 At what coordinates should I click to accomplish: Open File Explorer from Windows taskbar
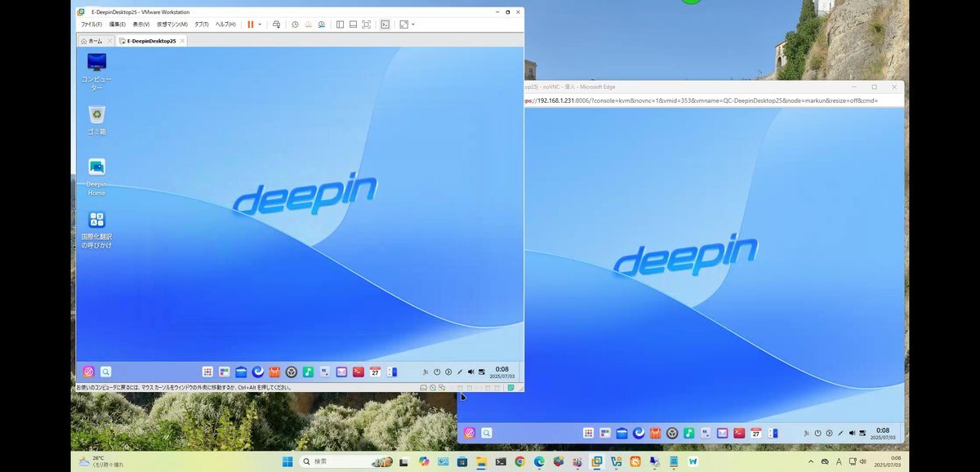click(x=481, y=461)
